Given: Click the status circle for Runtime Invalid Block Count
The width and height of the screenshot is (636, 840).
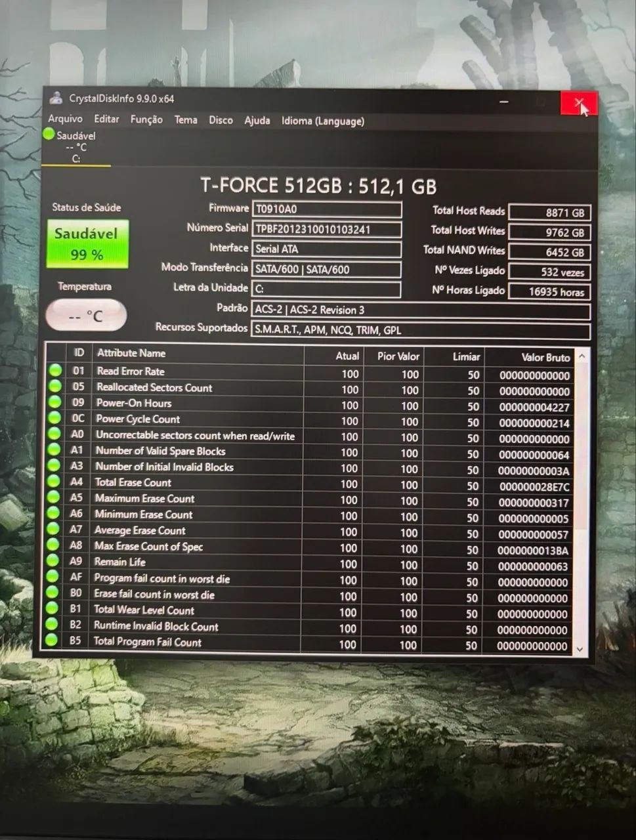Looking at the screenshot, I should (x=52, y=623).
